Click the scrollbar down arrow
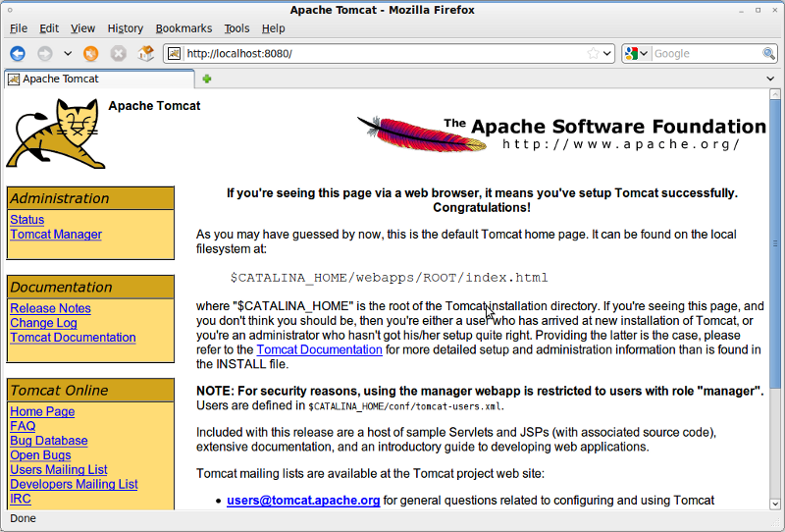Viewport: 785px width, 532px height. point(775,504)
